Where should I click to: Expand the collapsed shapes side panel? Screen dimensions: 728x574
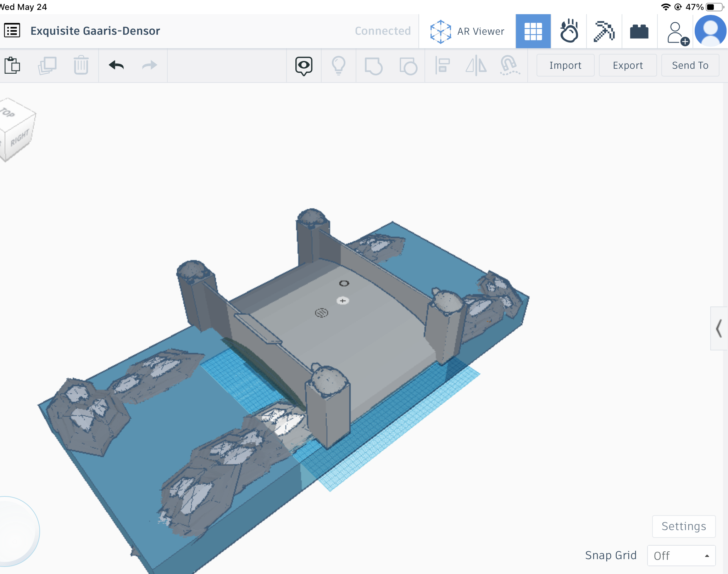pos(719,328)
